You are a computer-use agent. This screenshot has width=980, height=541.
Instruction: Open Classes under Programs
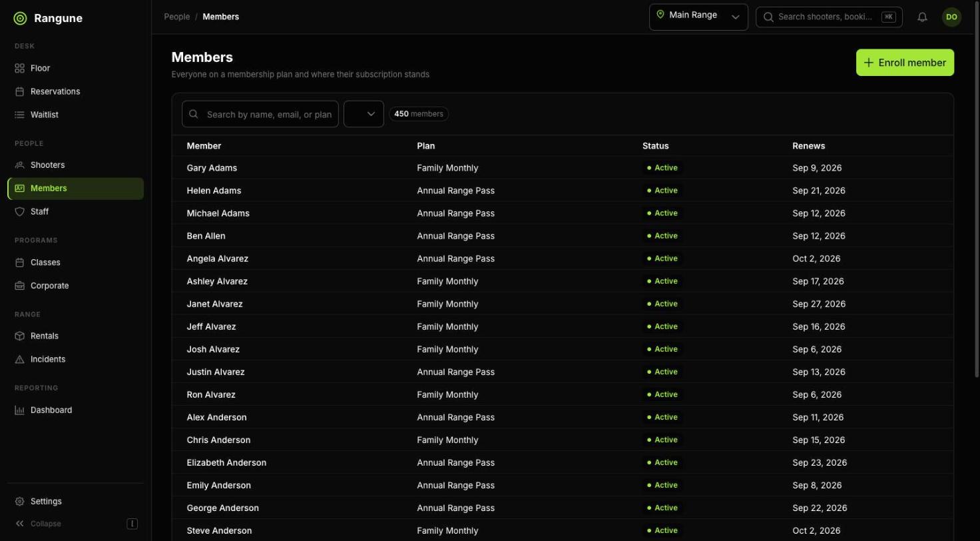coord(75,263)
